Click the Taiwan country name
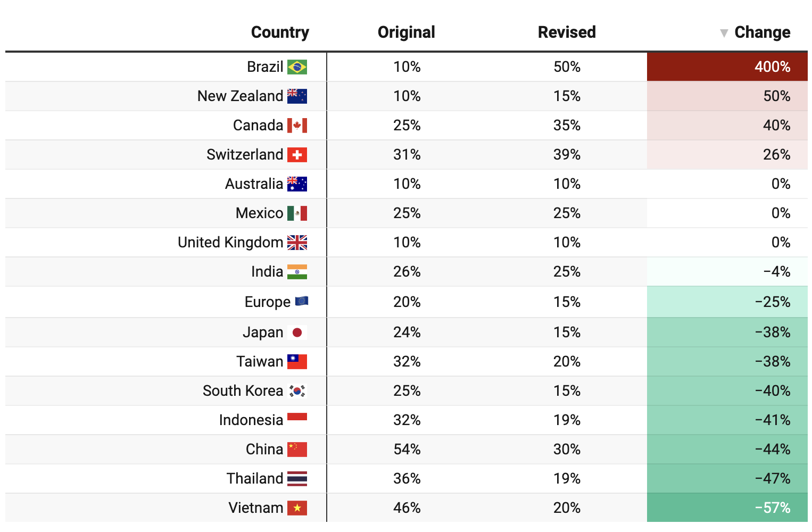 [x=260, y=362]
